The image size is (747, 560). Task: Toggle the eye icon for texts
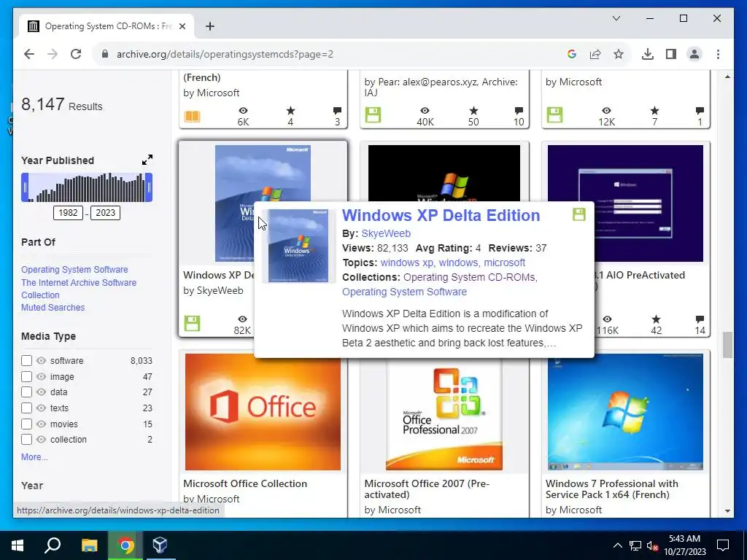point(42,408)
